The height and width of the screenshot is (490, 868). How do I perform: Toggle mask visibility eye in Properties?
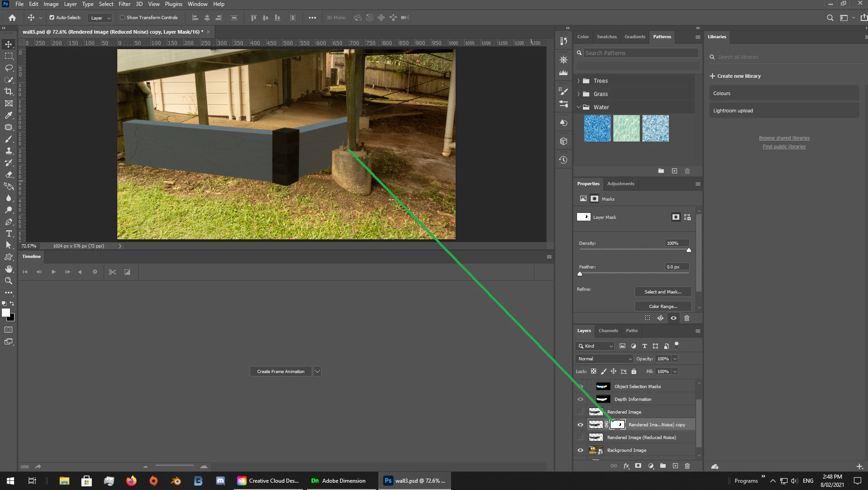[x=673, y=318]
